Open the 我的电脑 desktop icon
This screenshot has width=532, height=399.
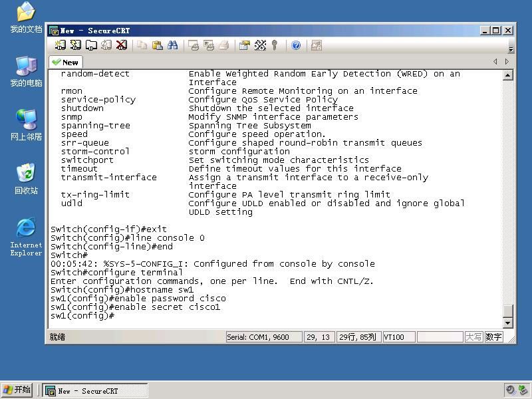click(x=26, y=71)
